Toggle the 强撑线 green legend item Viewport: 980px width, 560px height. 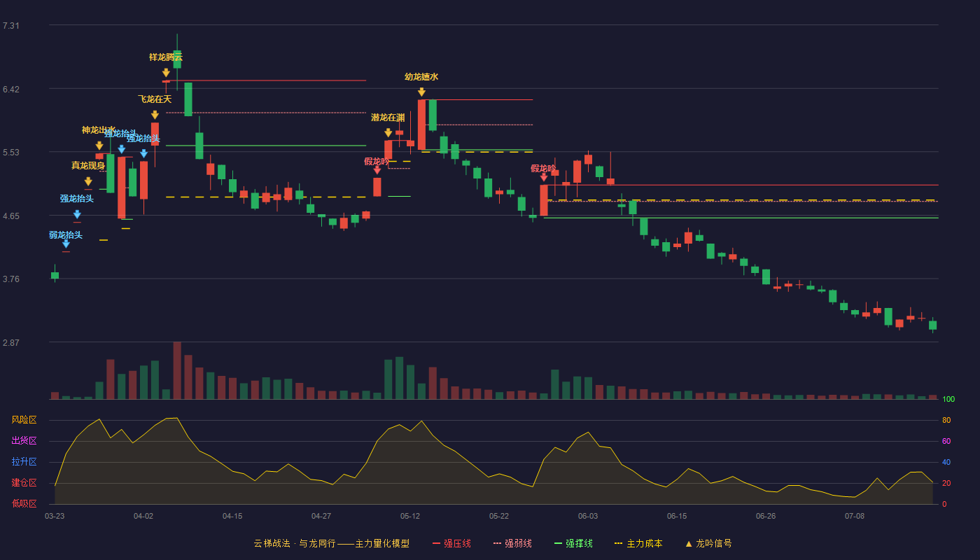[573, 543]
